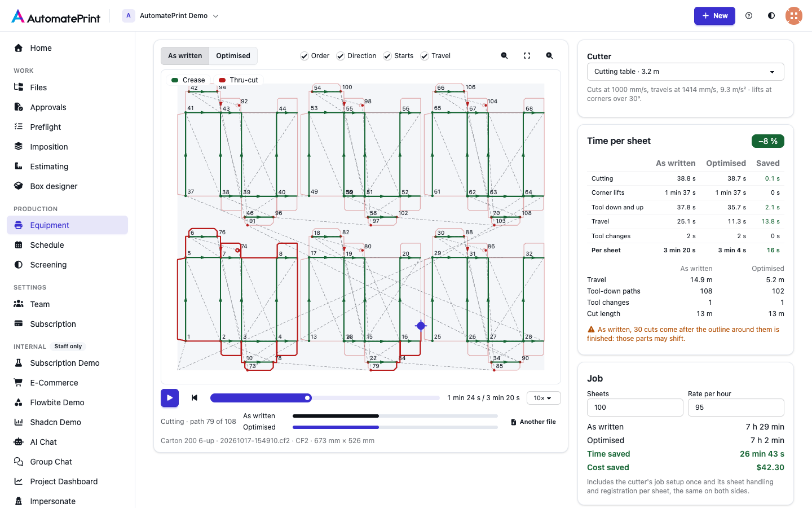812x508 pixels.
Task: Toggle the Thru-cut legend entry
Action: [239, 80]
